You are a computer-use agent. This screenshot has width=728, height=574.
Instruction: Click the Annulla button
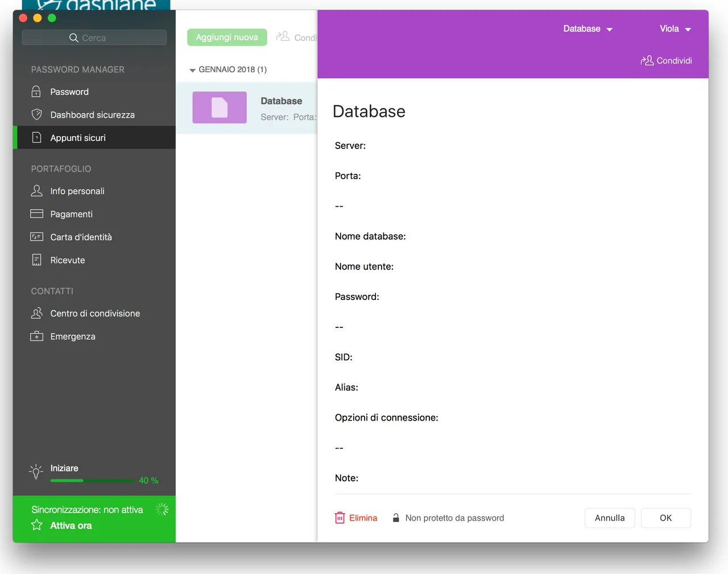(610, 518)
